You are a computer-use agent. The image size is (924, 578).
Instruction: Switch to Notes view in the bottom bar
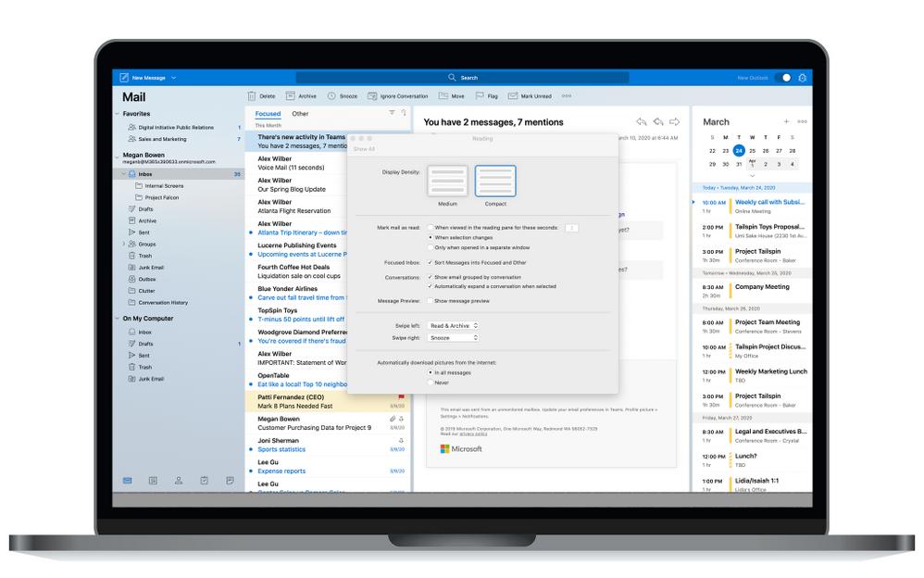click(230, 481)
